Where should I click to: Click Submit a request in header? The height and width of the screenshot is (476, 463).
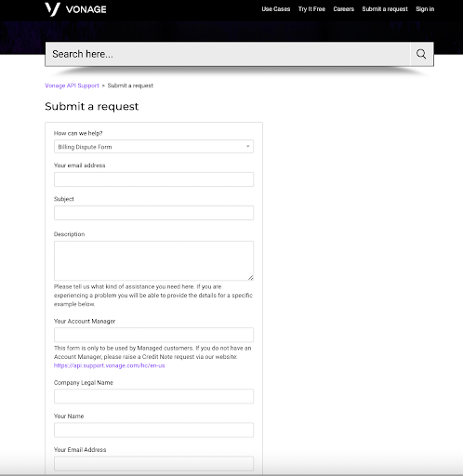point(385,9)
